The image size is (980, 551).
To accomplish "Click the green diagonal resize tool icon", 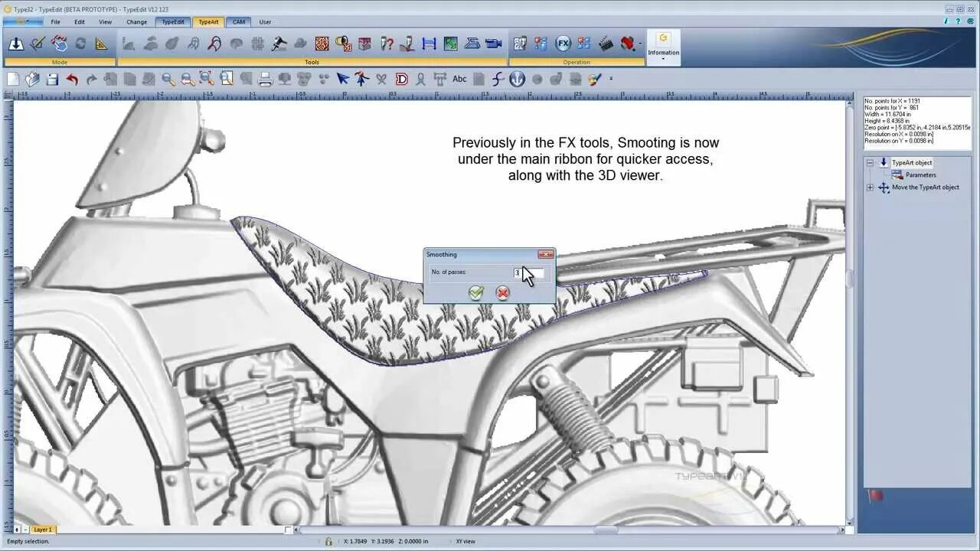I will 450,44.
